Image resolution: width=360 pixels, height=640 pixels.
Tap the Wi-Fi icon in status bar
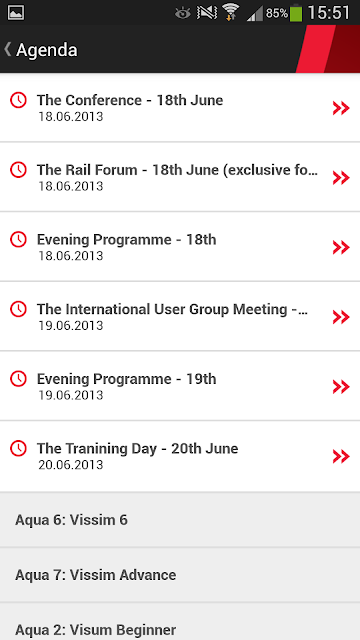coord(231,12)
